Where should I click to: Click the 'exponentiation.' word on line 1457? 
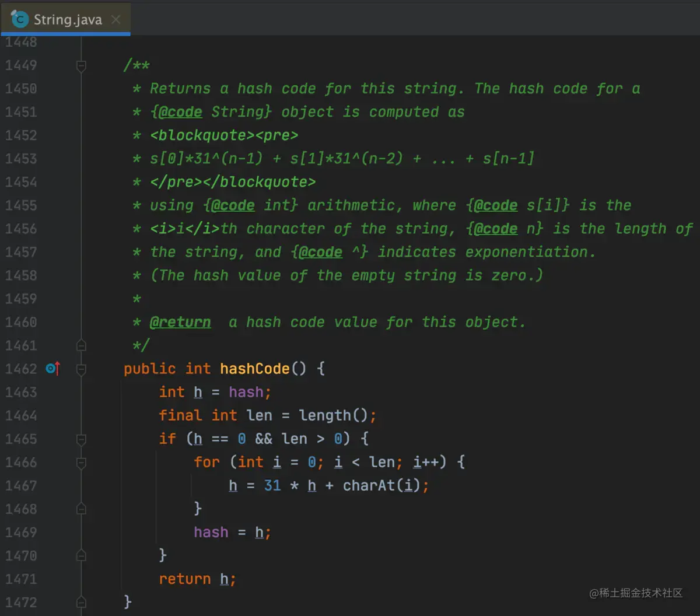tap(530, 252)
